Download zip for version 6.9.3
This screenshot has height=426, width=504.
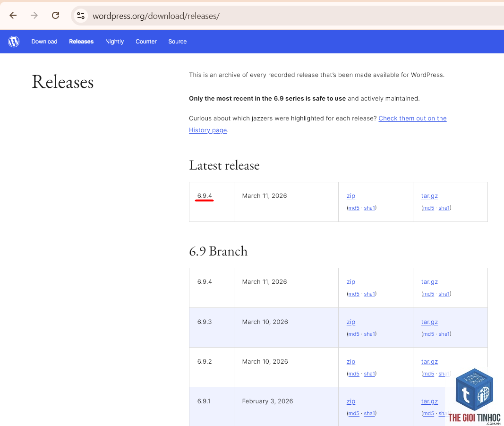click(x=350, y=322)
